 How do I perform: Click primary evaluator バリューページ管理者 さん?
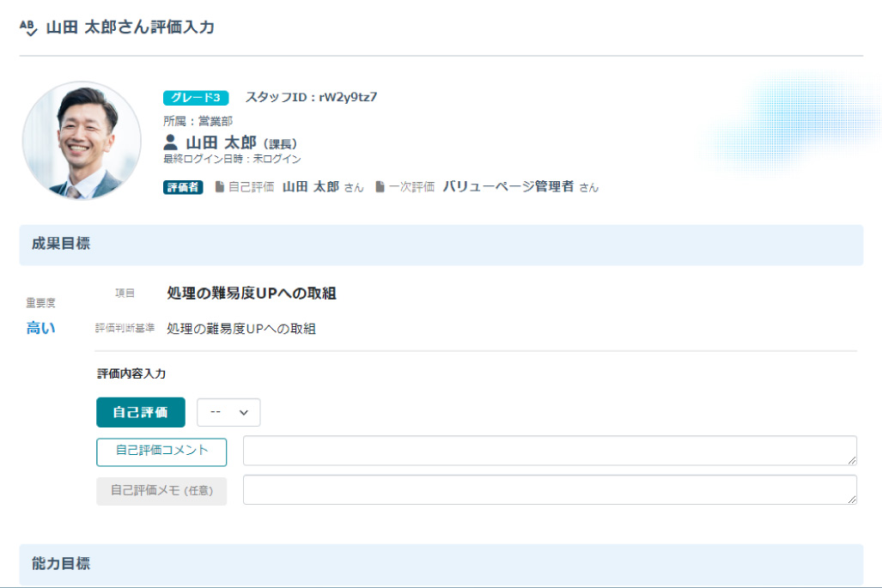tap(520, 186)
